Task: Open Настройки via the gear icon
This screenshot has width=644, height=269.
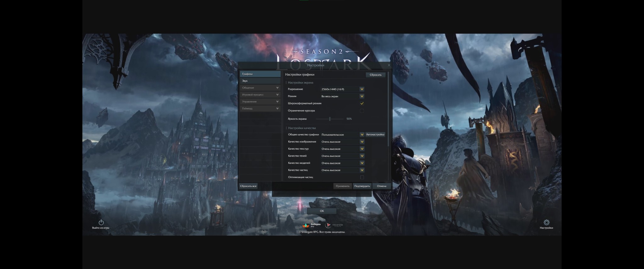Action: point(547,223)
